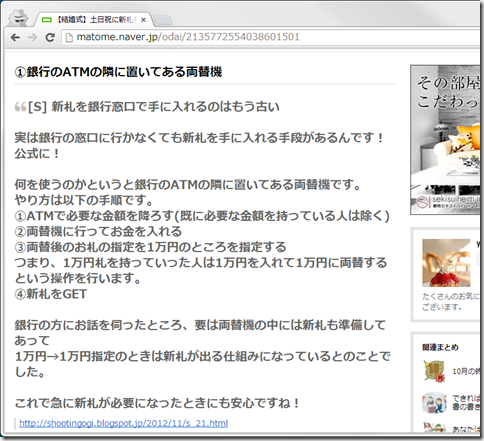Click the line 公式に！
Viewport: 484px width, 441px height.
[37, 153]
